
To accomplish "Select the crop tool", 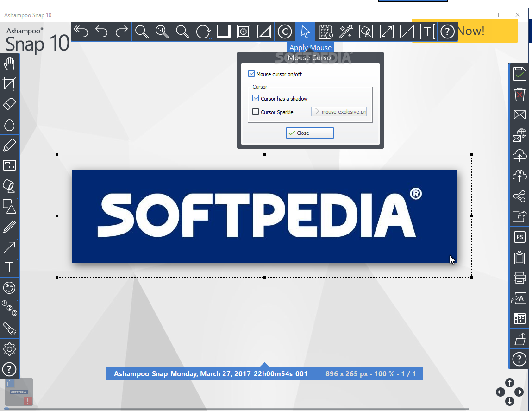I will (x=9, y=84).
